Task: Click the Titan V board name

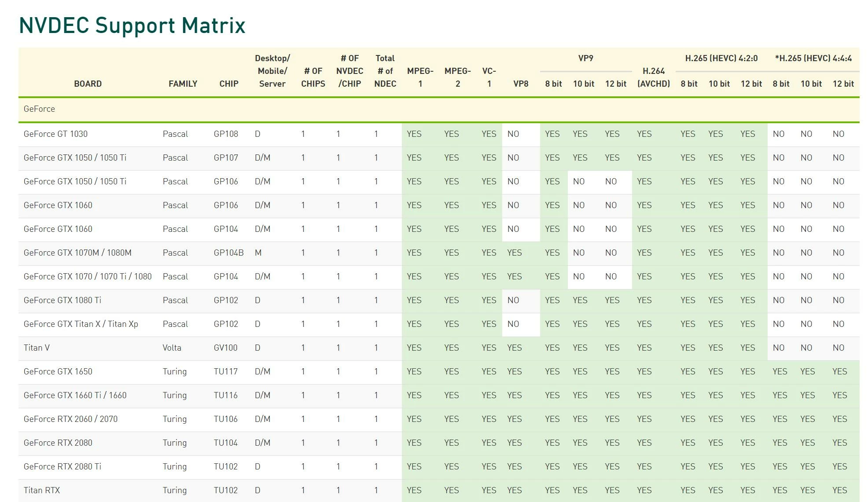Action: tap(37, 348)
